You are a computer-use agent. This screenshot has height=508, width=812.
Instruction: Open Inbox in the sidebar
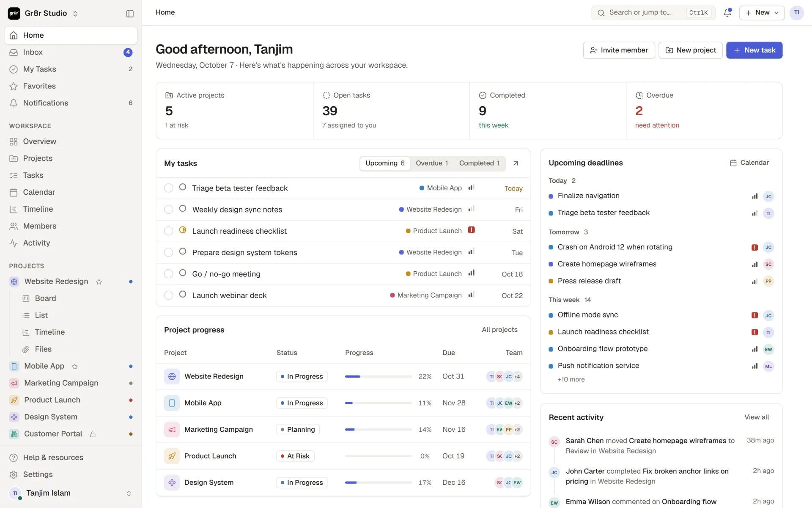click(x=71, y=52)
